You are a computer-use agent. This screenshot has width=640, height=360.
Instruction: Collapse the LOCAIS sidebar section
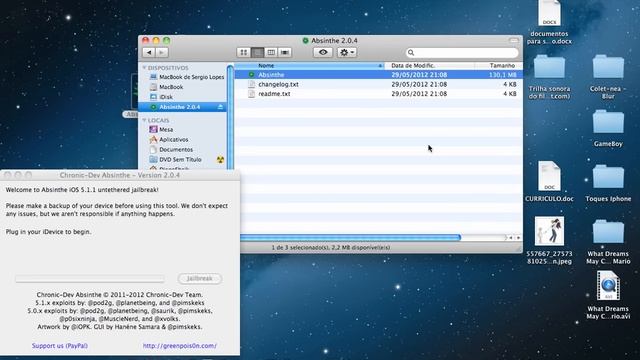pos(144,120)
